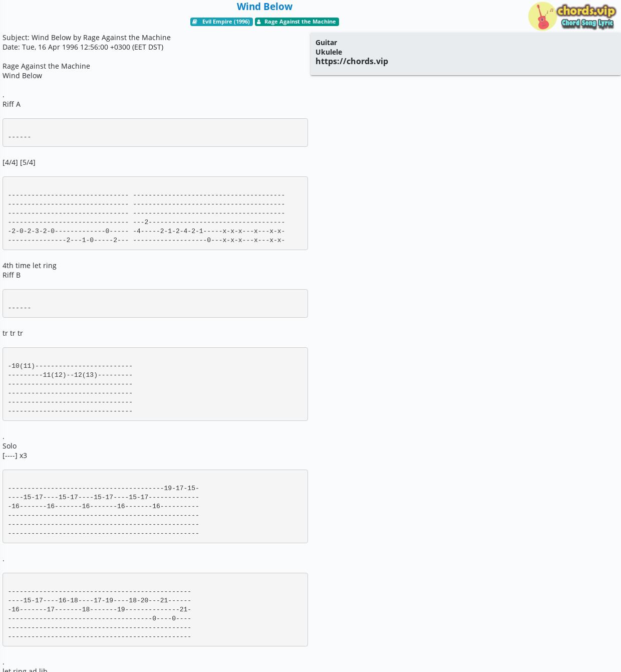Click the 'tr tr tr' trill marking
Viewport: 621px width, 672px height.
(x=13, y=333)
